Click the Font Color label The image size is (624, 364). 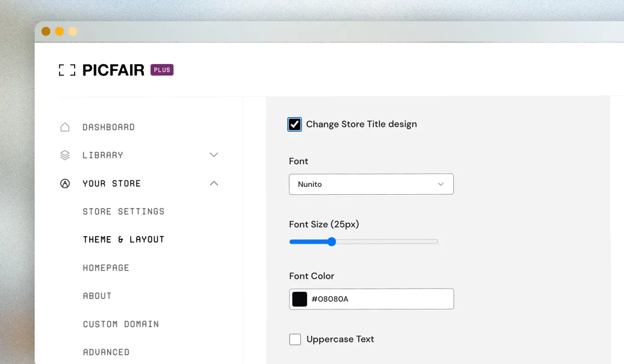[x=312, y=276]
